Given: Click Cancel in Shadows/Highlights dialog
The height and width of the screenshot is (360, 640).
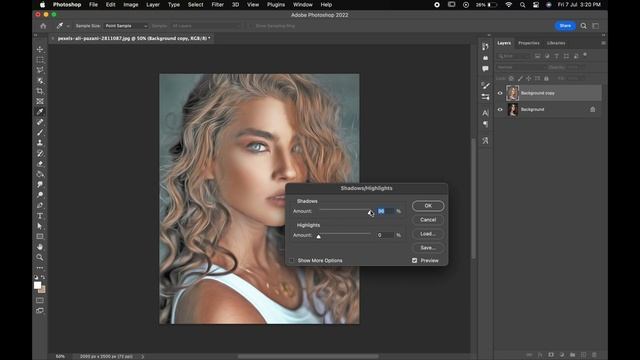Looking at the screenshot, I should pyautogui.click(x=428, y=220).
